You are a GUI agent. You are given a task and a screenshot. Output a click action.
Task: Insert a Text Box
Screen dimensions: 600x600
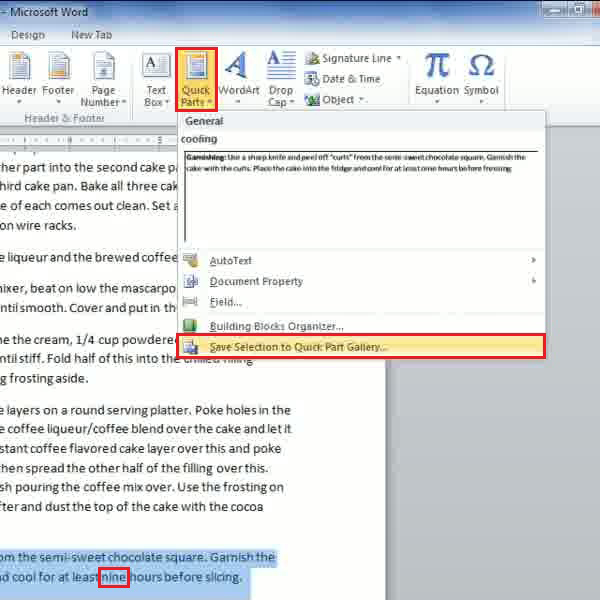tap(156, 80)
